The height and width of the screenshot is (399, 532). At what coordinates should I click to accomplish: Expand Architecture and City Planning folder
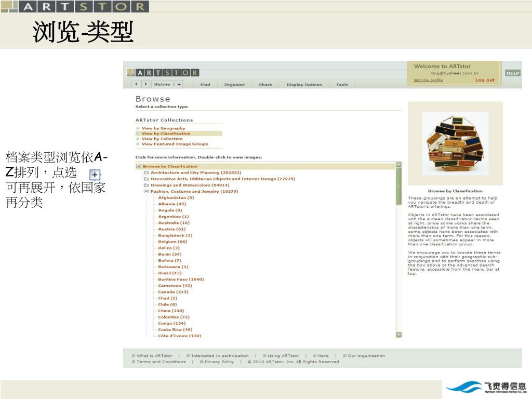tap(146, 172)
